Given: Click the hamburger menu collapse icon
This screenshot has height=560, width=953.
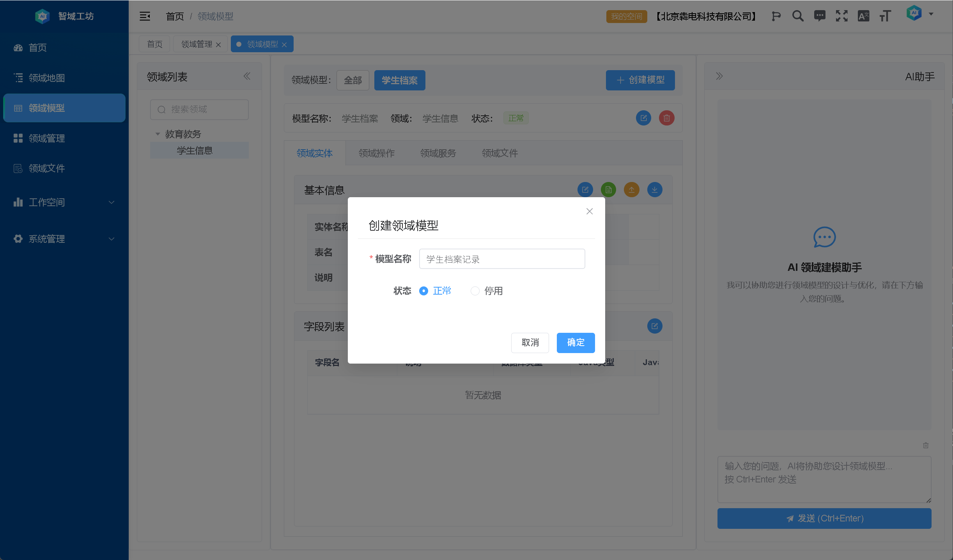Looking at the screenshot, I should (145, 16).
